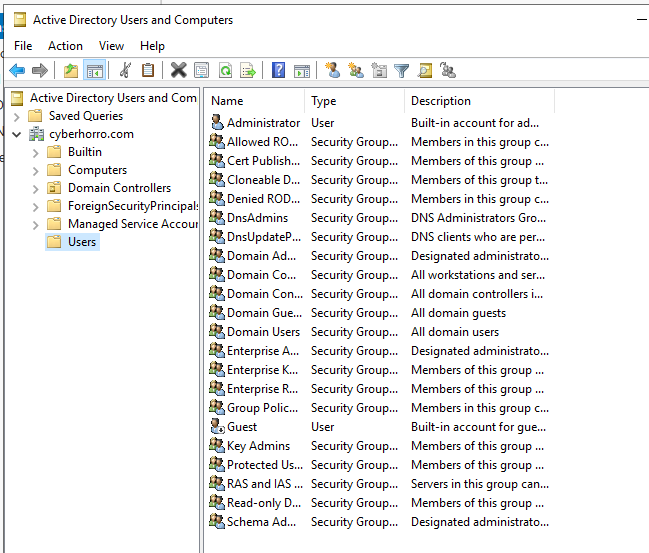Click the Export List toolbar icon

(247, 70)
